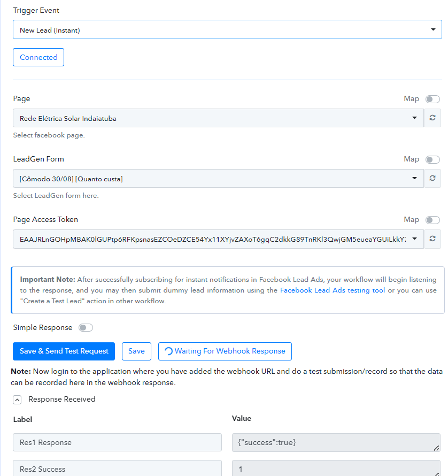Click the success true value field
The height and width of the screenshot is (476, 448).
point(336,442)
